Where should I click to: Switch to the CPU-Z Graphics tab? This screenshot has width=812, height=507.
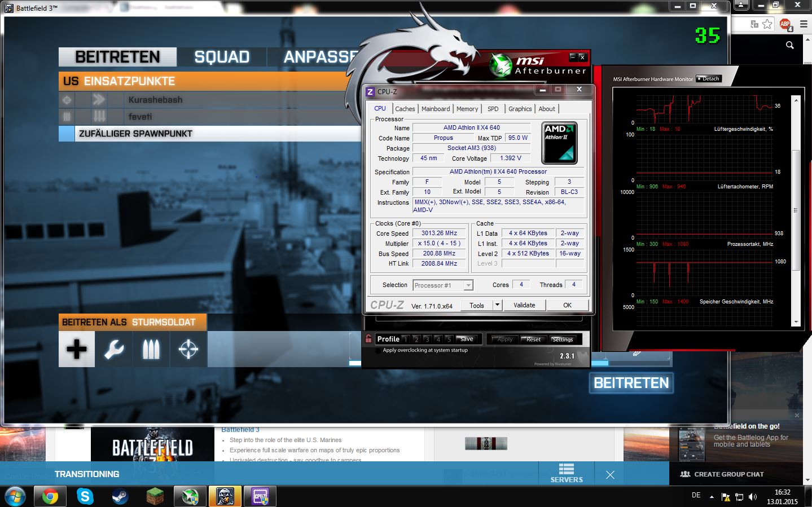click(x=520, y=109)
